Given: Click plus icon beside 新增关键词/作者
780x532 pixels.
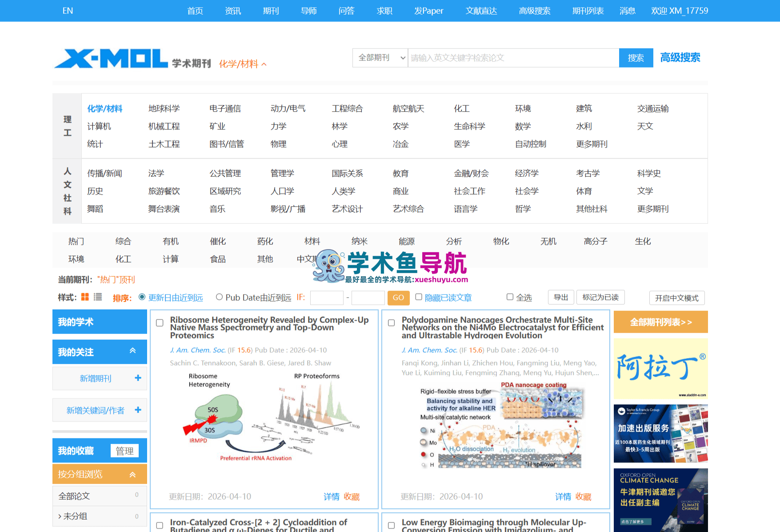Looking at the screenshot, I should pos(138,410).
